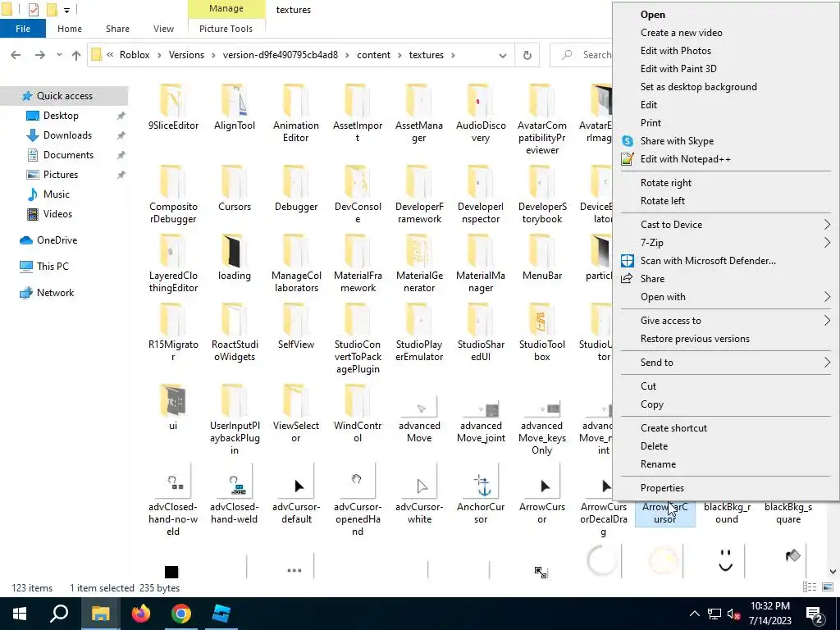This screenshot has width=840, height=630.
Task: Switch to the Home ribbon tab
Action: click(x=70, y=29)
